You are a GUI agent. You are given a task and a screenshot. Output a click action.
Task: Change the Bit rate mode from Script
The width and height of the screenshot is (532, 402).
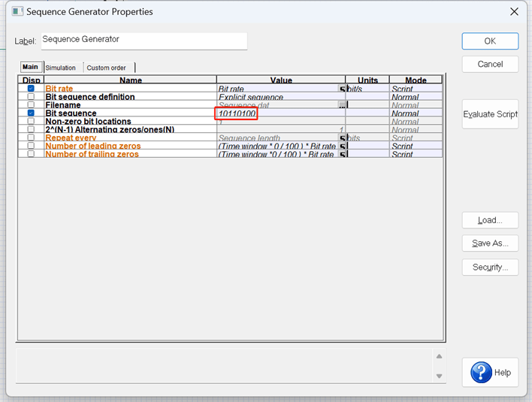pyautogui.click(x=416, y=89)
